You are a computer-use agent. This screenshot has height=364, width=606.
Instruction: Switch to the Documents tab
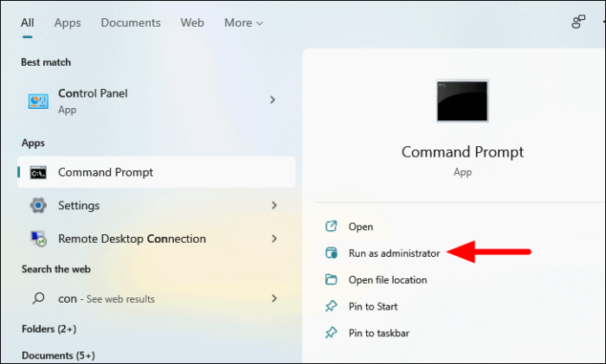[x=131, y=22]
